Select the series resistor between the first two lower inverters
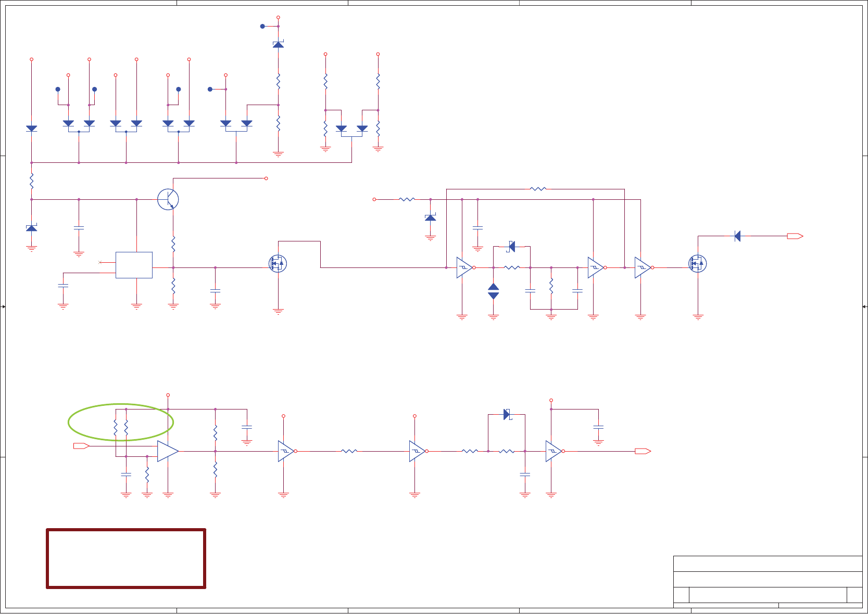Image resolution: width=868 pixels, height=614 pixels. pyautogui.click(x=349, y=451)
